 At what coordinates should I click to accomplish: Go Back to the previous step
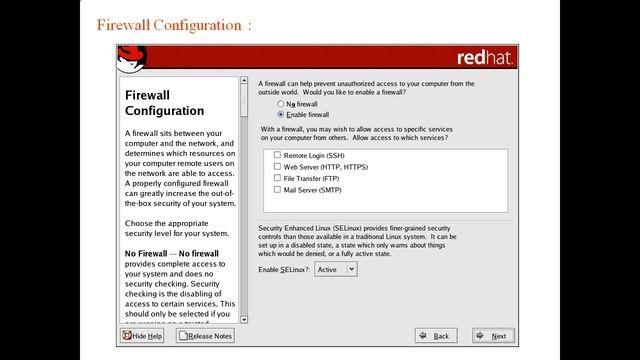(x=436, y=336)
